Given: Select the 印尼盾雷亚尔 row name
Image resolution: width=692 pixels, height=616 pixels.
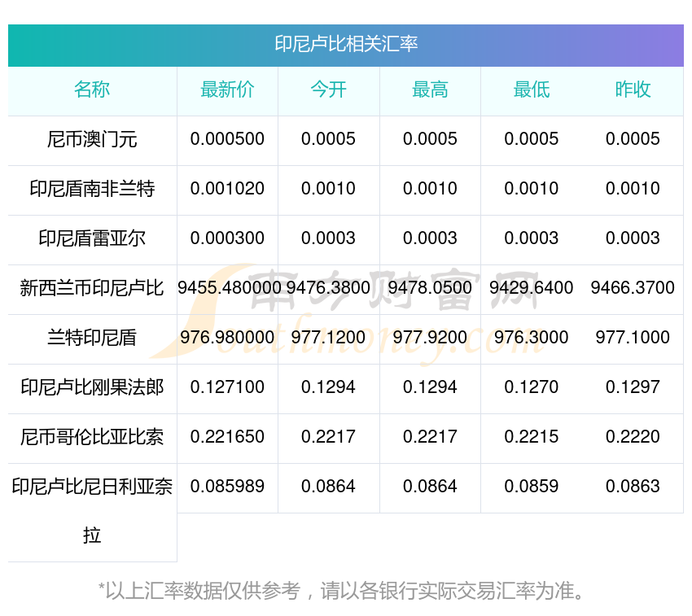Looking at the screenshot, I should pos(92,239).
